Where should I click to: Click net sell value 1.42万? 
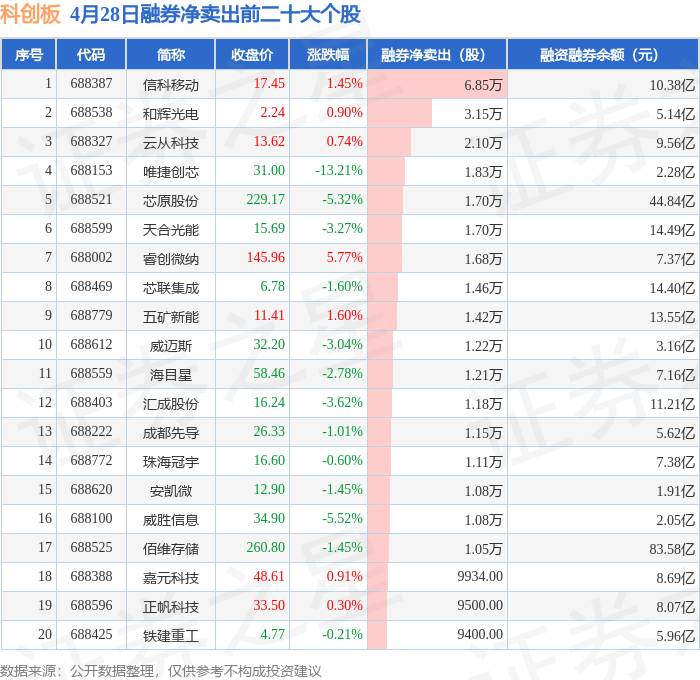(x=483, y=317)
